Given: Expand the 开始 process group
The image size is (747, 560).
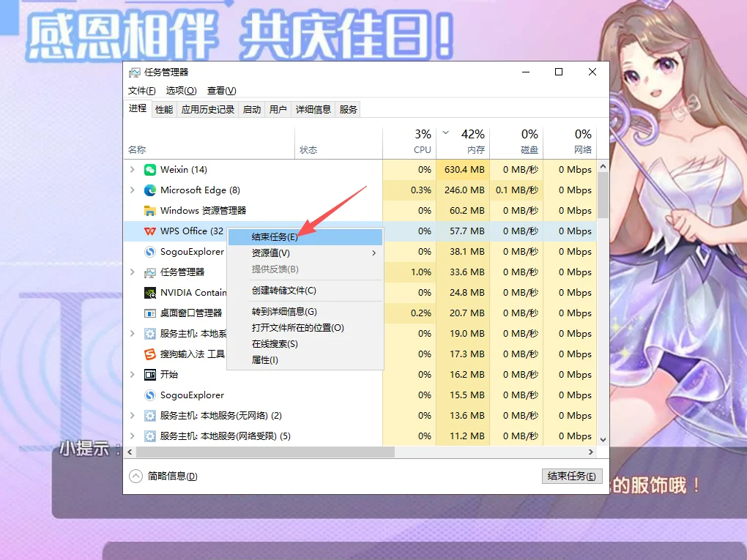Looking at the screenshot, I should pyautogui.click(x=133, y=374).
